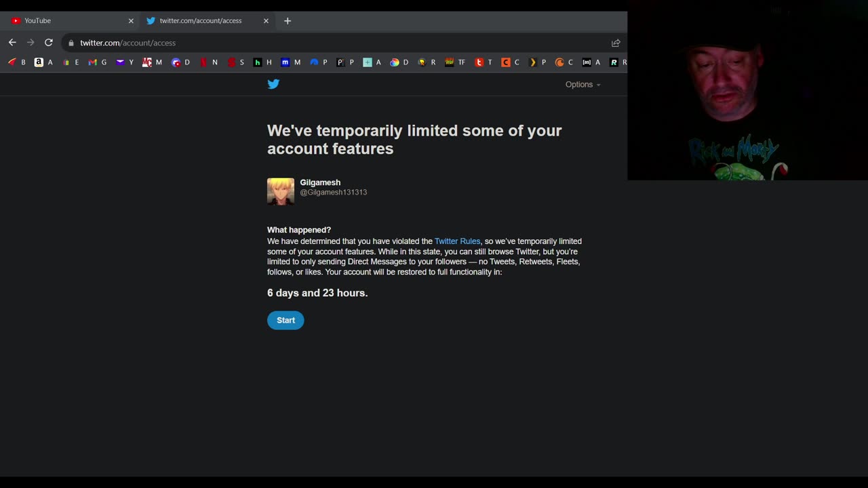Screen dimensions: 868x488
Task: Switch to the YouTube tab
Action: tap(71, 21)
